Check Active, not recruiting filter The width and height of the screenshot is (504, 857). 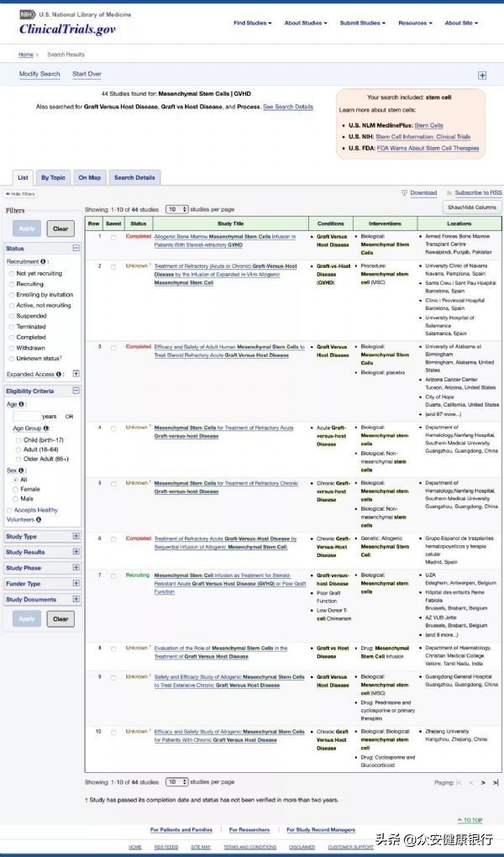coord(12,306)
